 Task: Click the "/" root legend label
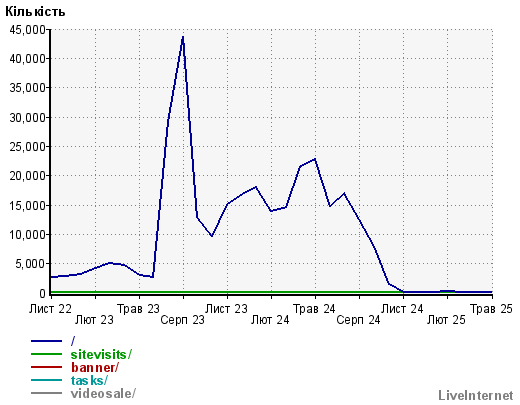coord(73,341)
